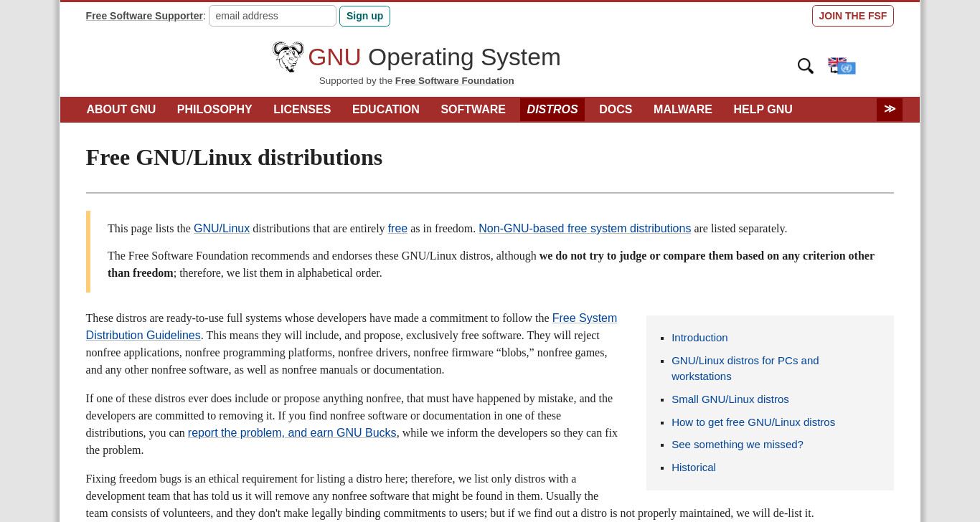The image size is (980, 522).
Task: Focus the email address input field
Action: [x=273, y=16]
